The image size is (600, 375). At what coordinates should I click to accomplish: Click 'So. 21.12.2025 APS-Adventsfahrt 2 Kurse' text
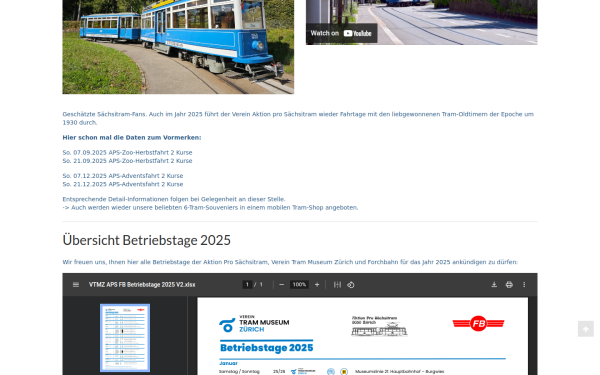123,184
